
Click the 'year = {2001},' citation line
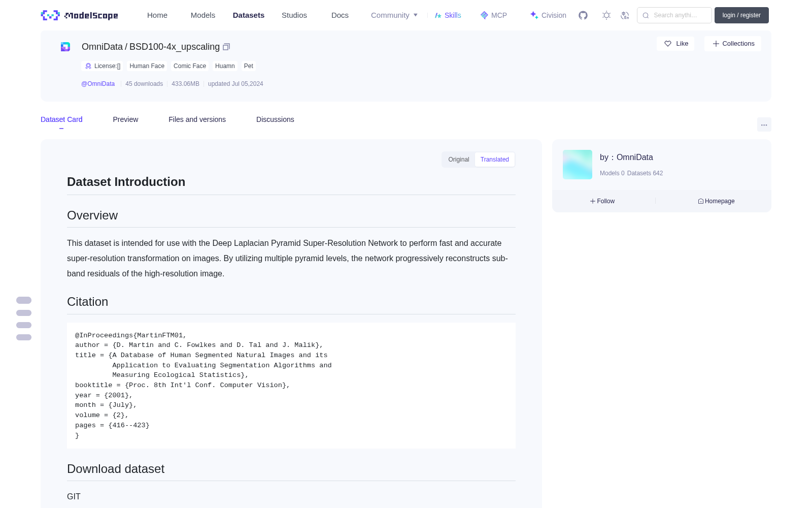pos(104,395)
